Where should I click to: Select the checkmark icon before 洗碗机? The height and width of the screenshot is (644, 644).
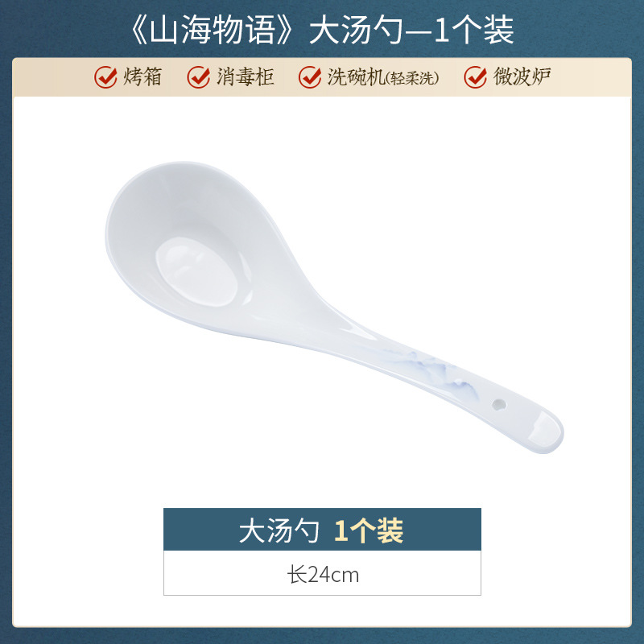(x=310, y=76)
